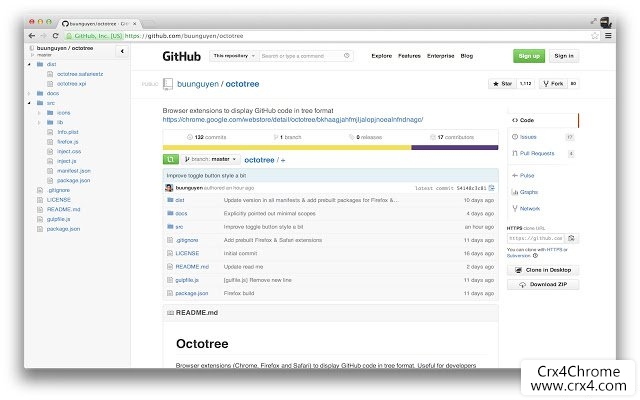Copy the latest commit hash with the clipboard icon
Image resolution: width=640 pixels, height=400 pixels.
coord(491,188)
